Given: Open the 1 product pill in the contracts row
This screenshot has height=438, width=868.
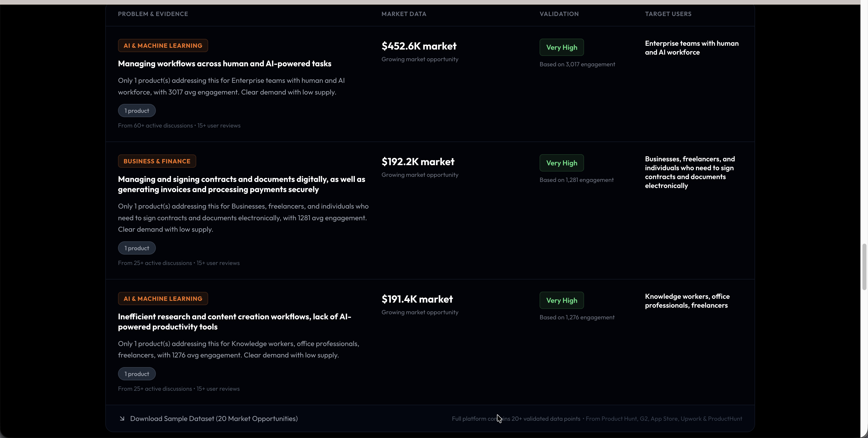Looking at the screenshot, I should click(x=137, y=248).
